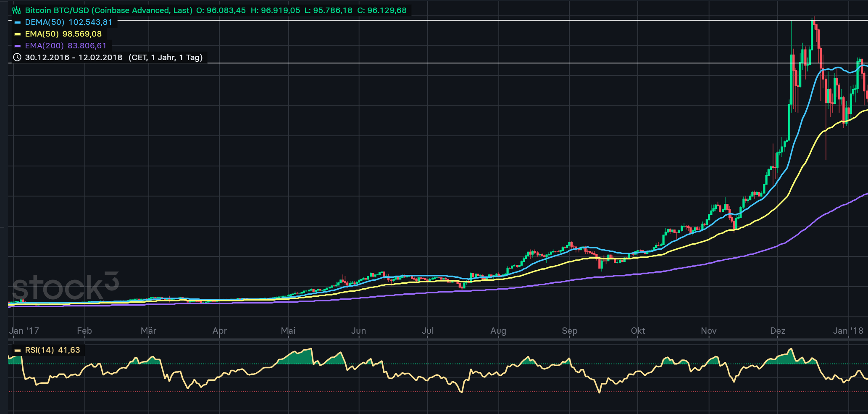Click the blue DEMA(50) color marker
Viewport: 868px width, 414px height.
point(18,23)
